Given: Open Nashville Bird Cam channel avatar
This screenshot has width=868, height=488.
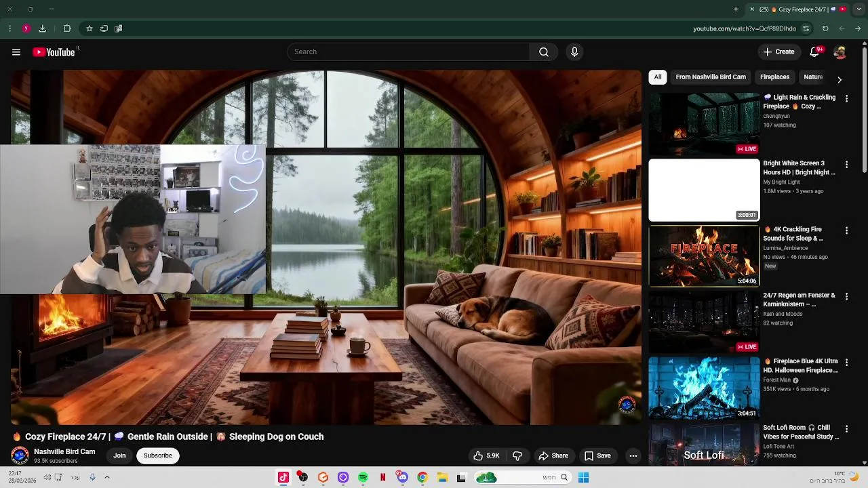Looking at the screenshot, I should (20, 455).
